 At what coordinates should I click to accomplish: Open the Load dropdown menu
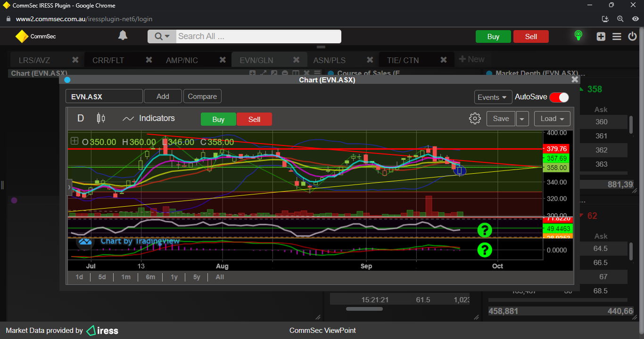click(x=552, y=119)
